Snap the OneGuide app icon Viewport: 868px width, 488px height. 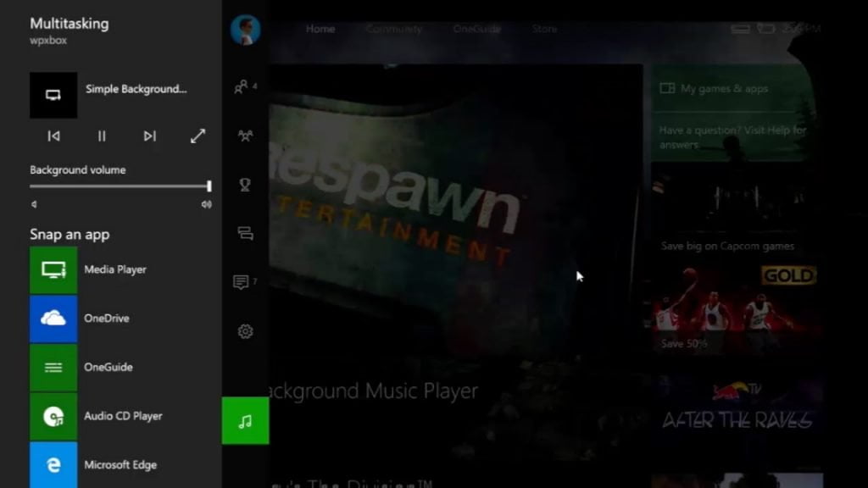pyautogui.click(x=53, y=368)
